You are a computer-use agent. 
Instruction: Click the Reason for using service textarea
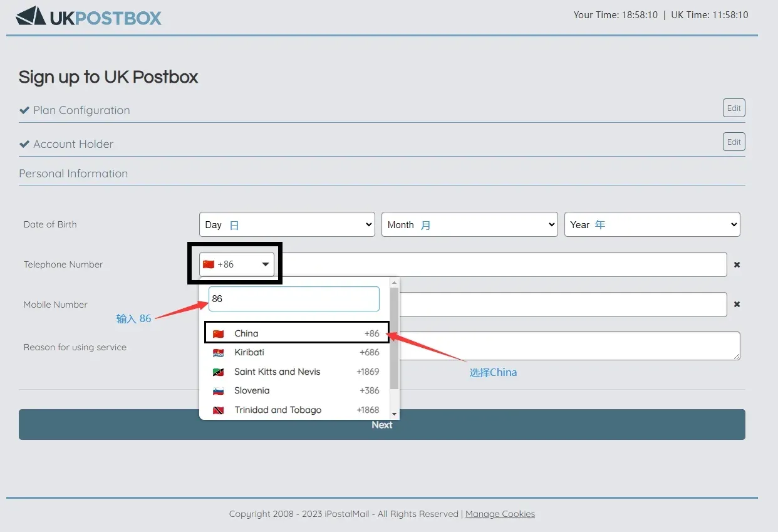pos(569,346)
